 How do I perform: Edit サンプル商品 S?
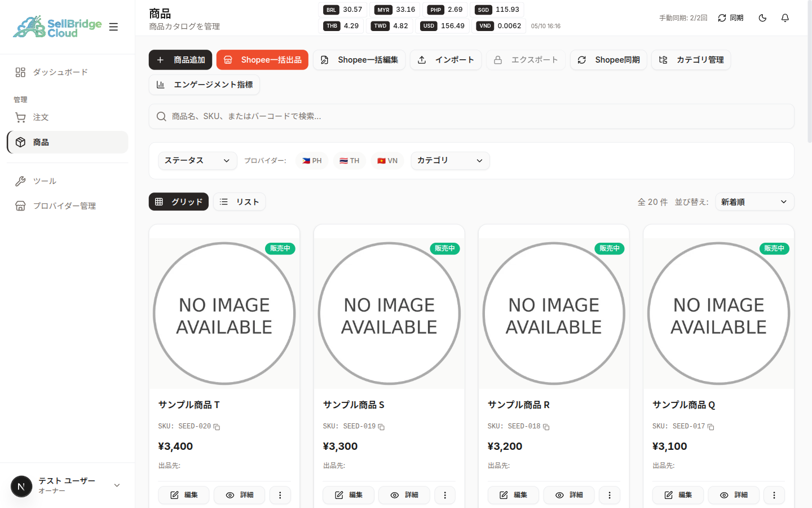coord(348,495)
